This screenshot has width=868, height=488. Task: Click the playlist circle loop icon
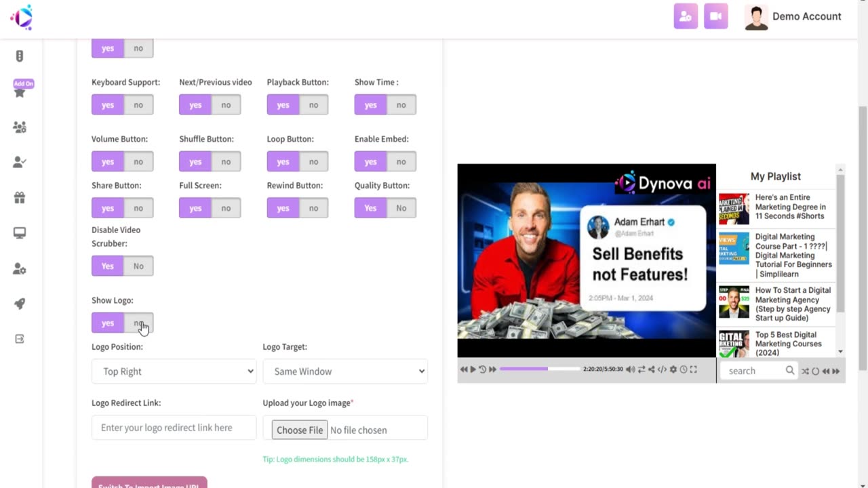coord(816,371)
